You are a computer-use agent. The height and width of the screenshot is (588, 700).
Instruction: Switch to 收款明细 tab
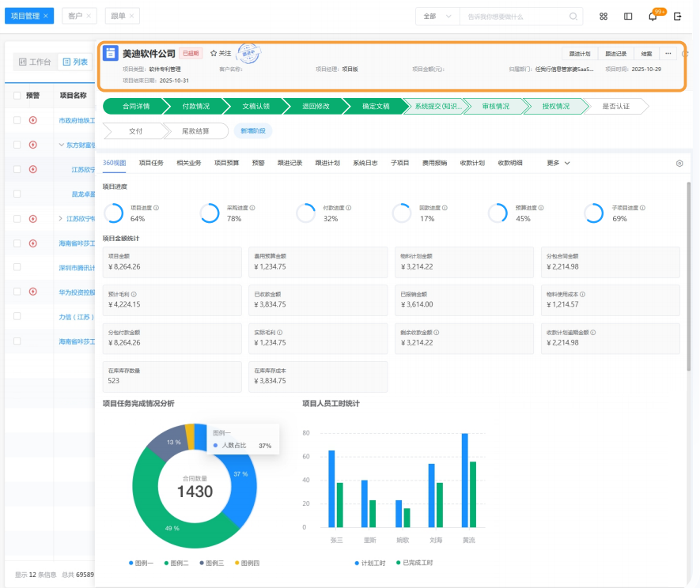click(x=510, y=164)
